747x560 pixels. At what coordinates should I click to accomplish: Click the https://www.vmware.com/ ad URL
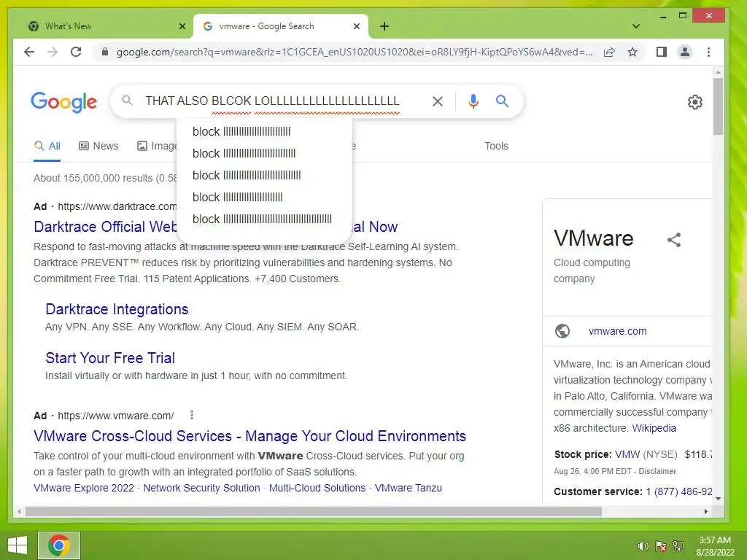(116, 416)
